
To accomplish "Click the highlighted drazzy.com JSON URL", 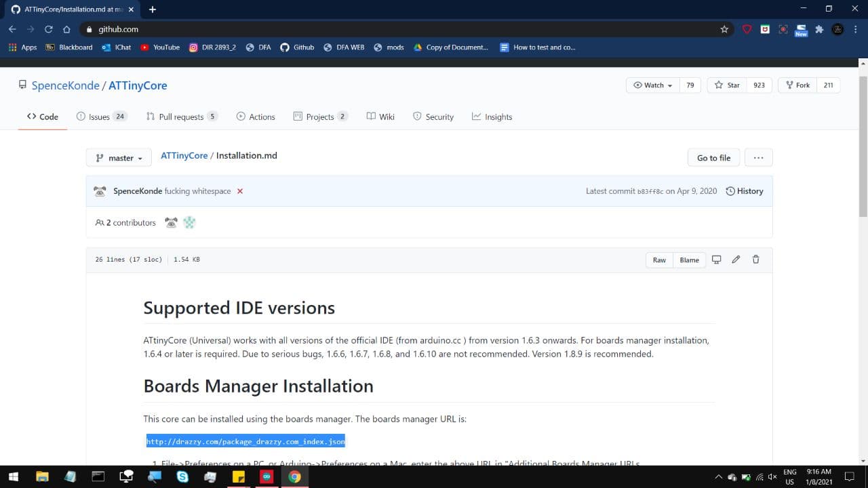I will pos(245,441).
